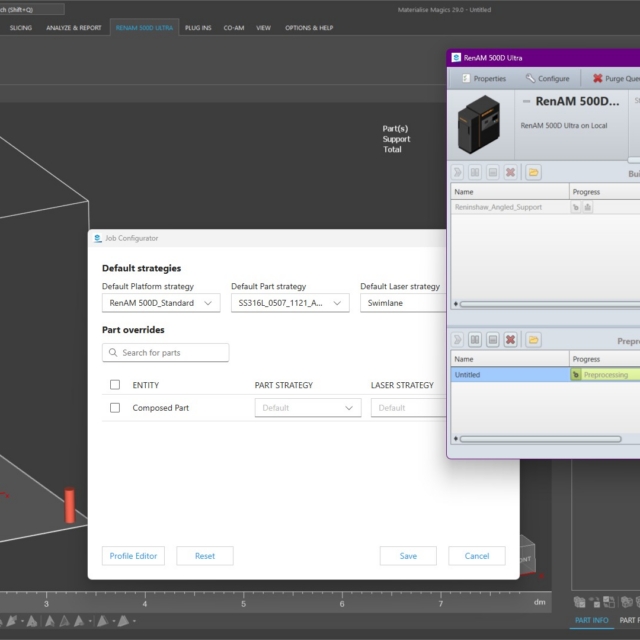This screenshot has height=640, width=640.
Task: Click the build queue stop icon
Action: 493,173
